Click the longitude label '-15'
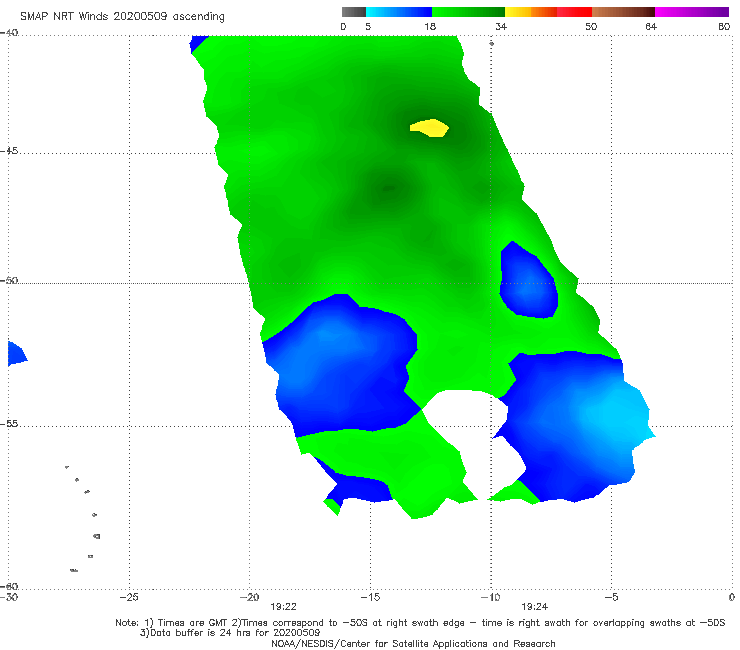The width and height of the screenshot is (740, 650). [370, 597]
